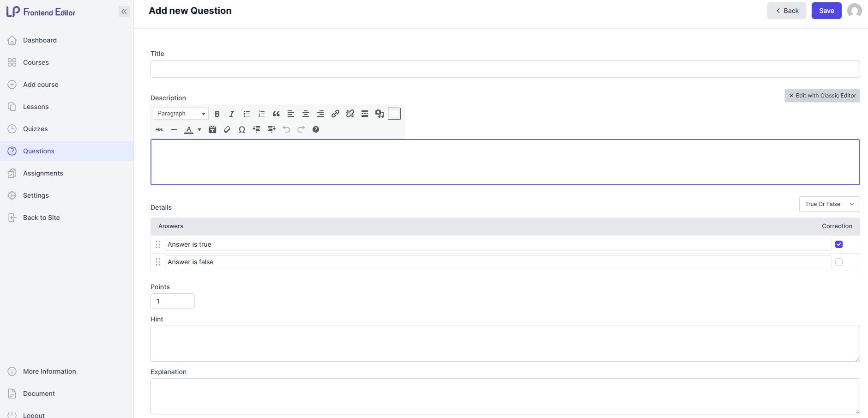This screenshot has width=868, height=418.
Task: Click the insert link icon
Action: [x=335, y=114]
